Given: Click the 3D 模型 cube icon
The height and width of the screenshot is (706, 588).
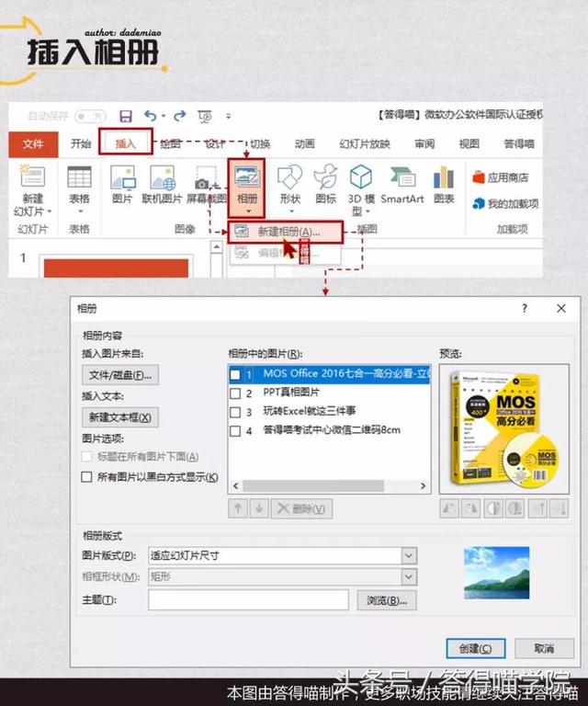Looking at the screenshot, I should click(361, 176).
